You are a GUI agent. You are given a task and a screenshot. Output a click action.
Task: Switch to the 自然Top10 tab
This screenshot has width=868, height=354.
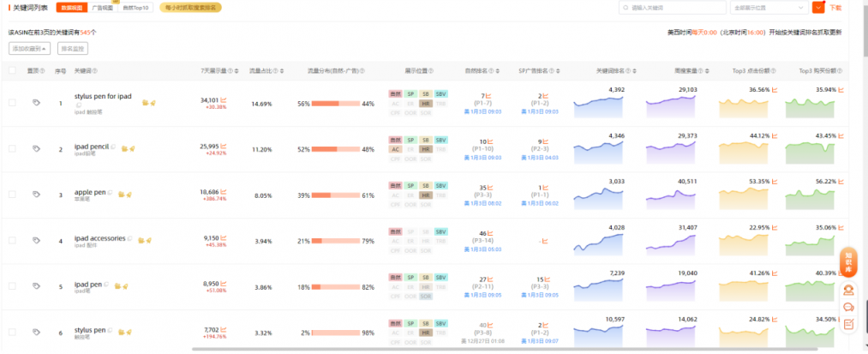pos(135,8)
